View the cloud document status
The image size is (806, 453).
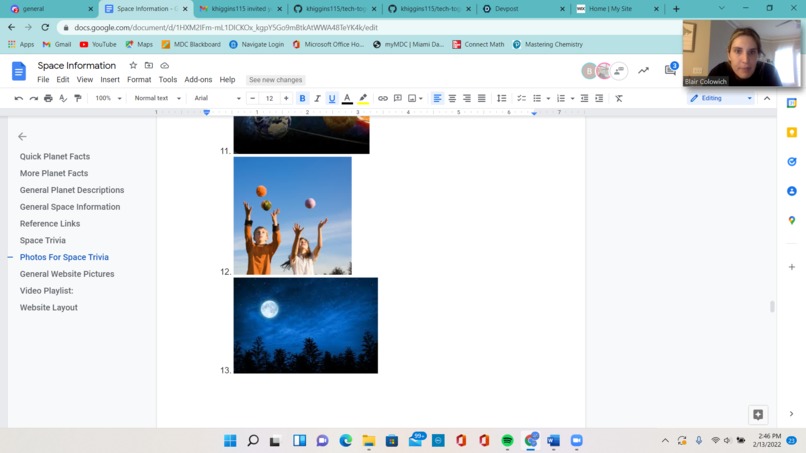[x=164, y=65]
